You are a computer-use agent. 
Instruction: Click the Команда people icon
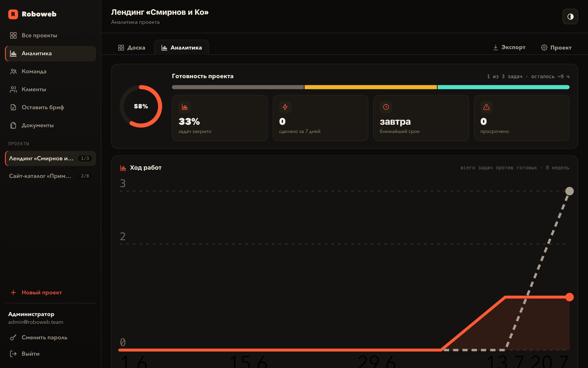click(13, 71)
